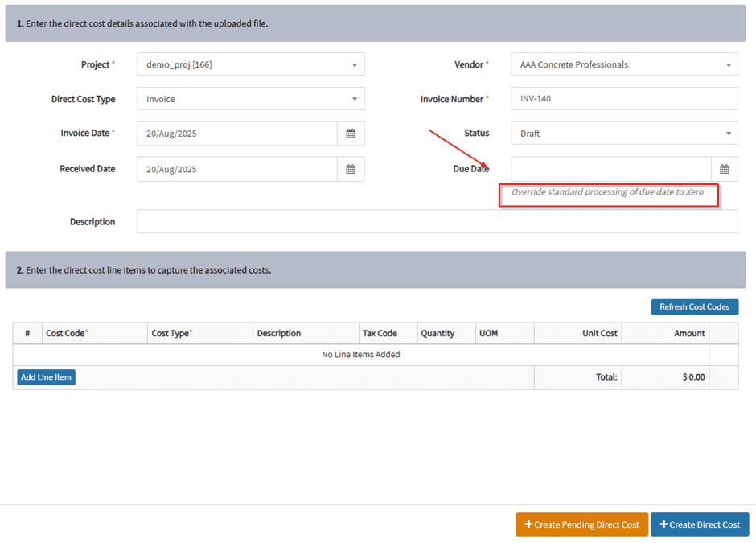This screenshot has width=756, height=543.
Task: Focus the empty Due Date field
Action: [611, 169]
